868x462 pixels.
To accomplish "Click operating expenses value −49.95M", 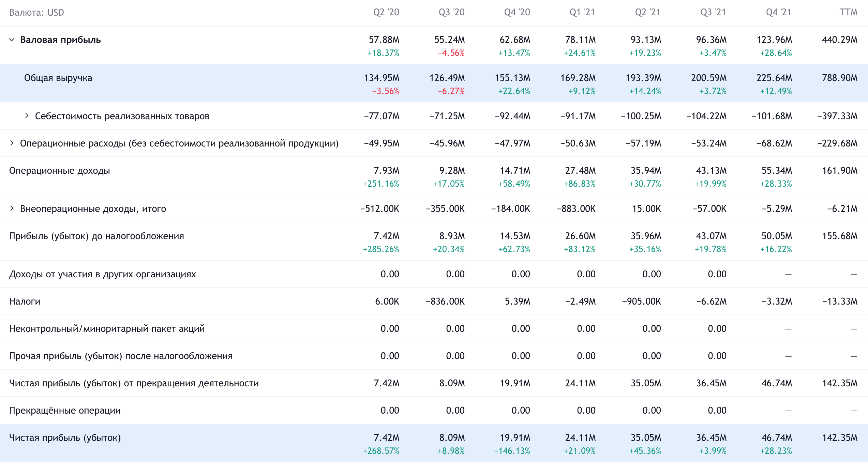I will tap(382, 143).
